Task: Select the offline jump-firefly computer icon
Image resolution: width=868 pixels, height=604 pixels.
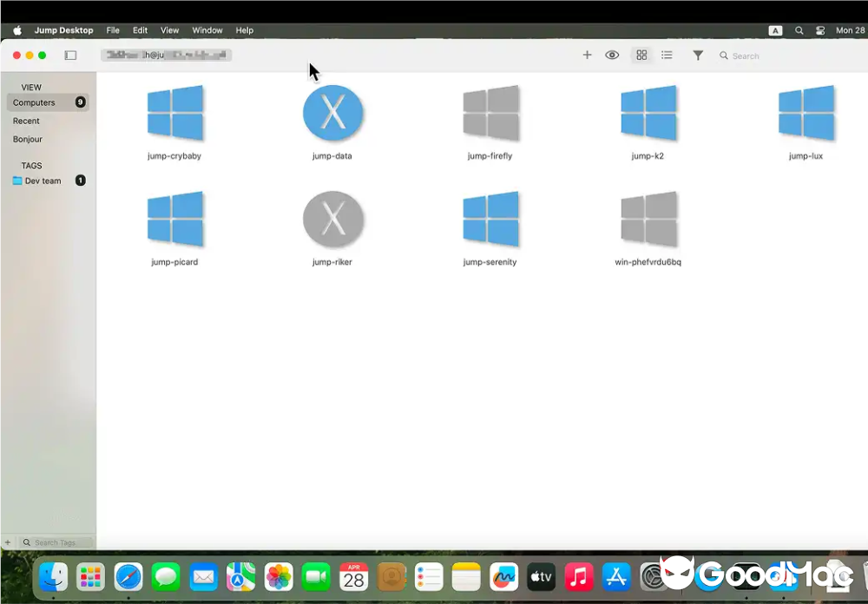Action: (x=490, y=113)
